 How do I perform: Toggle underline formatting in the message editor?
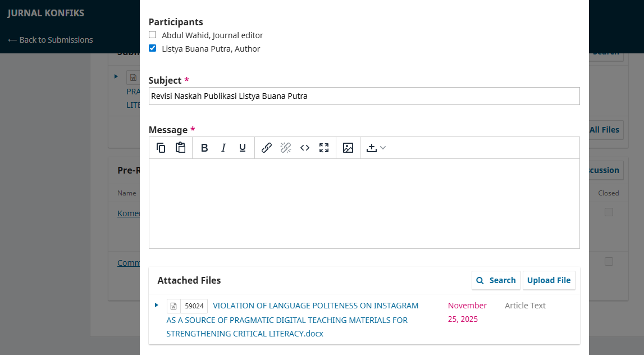tap(243, 148)
